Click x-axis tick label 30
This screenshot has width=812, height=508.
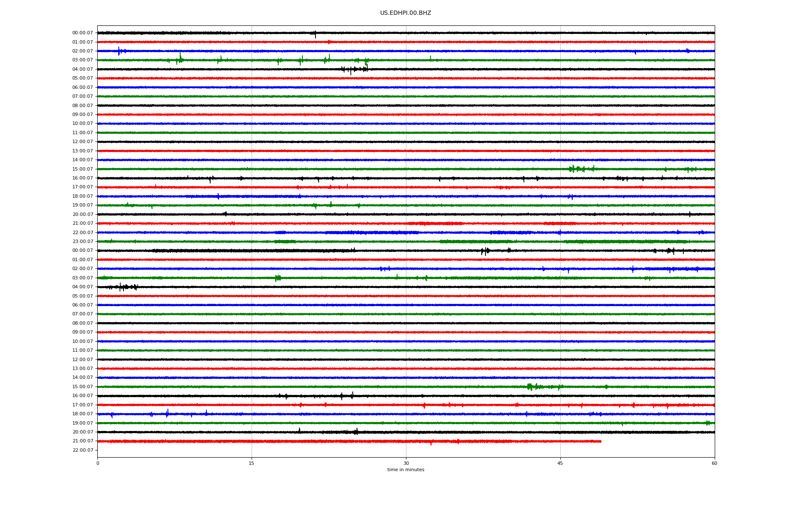coord(406,463)
